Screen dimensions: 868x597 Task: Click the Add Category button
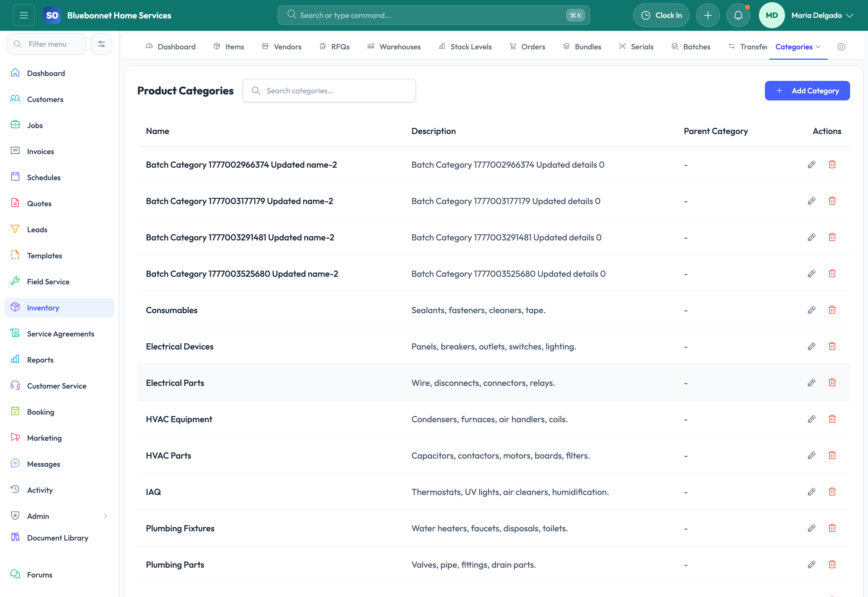pos(807,91)
